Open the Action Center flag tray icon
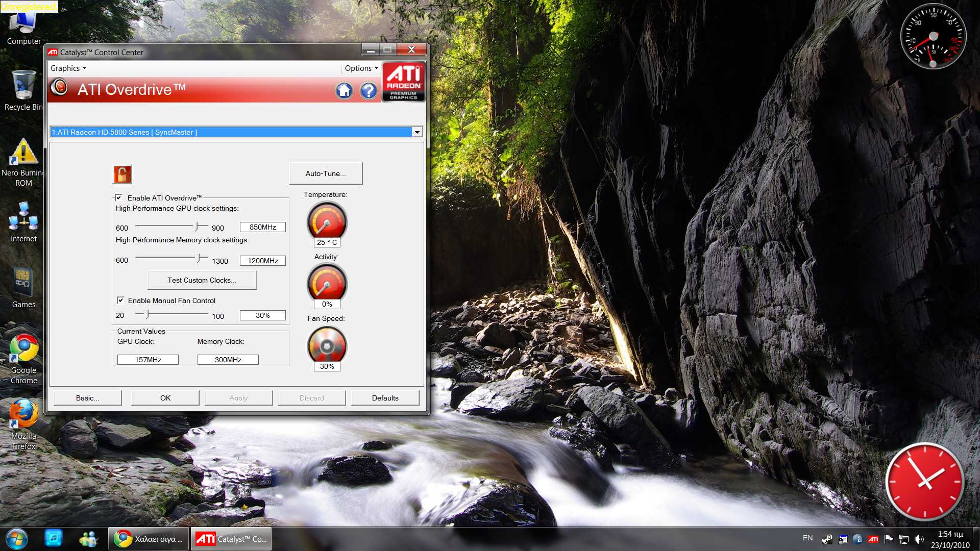Screen dimensions: 980x551 (x=889, y=539)
